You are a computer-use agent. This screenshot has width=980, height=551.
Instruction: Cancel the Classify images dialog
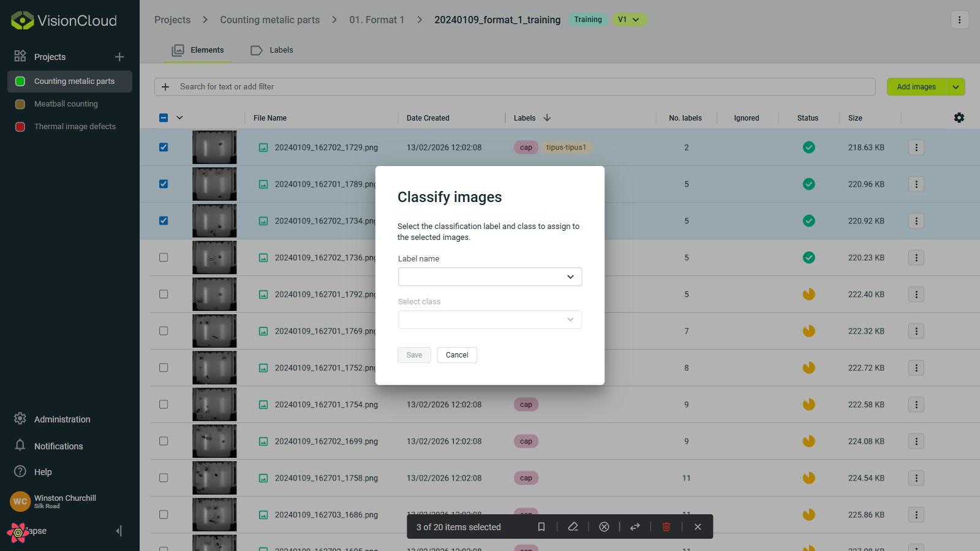click(x=456, y=355)
